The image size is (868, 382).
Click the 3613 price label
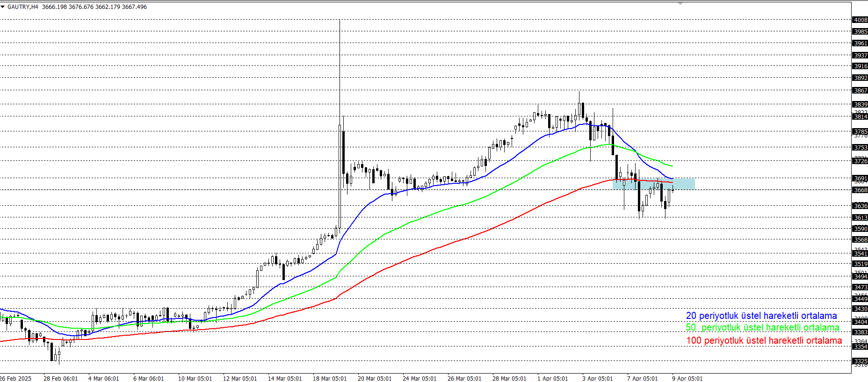[x=861, y=217]
